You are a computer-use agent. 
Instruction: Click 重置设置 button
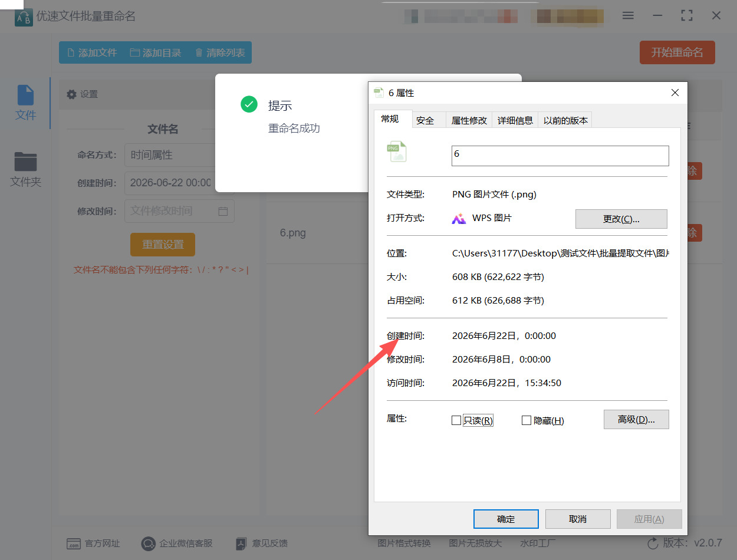tap(163, 244)
